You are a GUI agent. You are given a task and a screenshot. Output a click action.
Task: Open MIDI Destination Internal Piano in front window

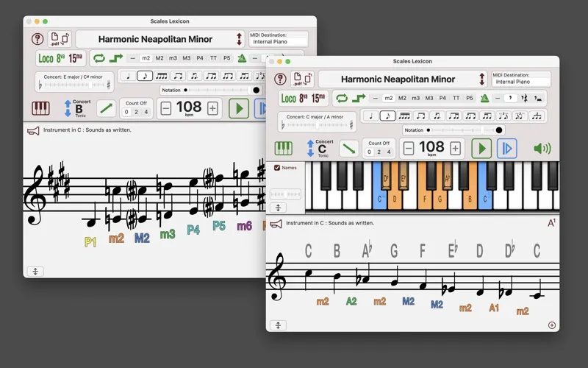point(521,82)
